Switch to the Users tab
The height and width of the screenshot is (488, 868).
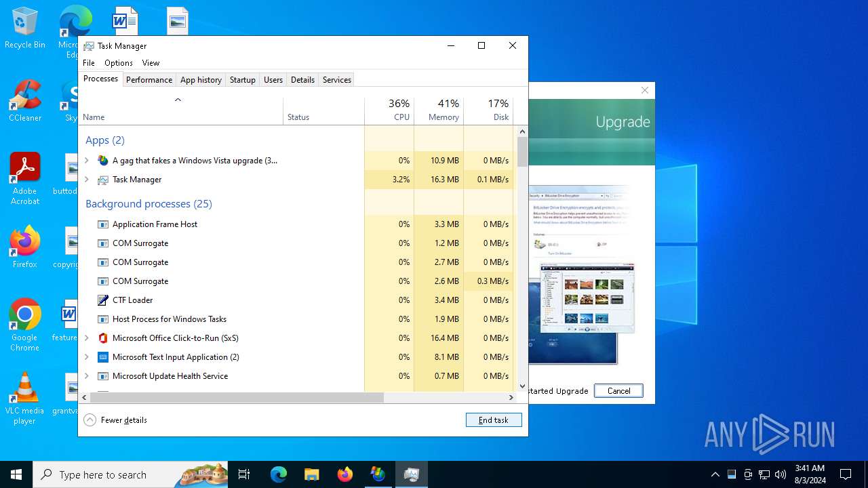tap(273, 79)
